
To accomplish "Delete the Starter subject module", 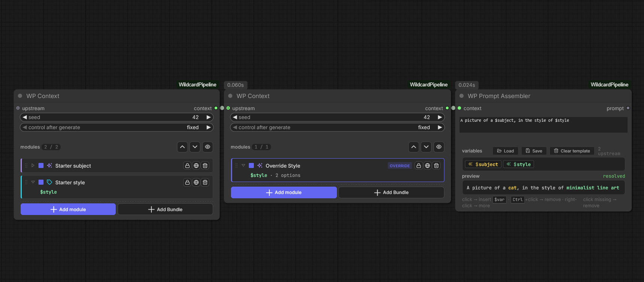I will point(205,166).
